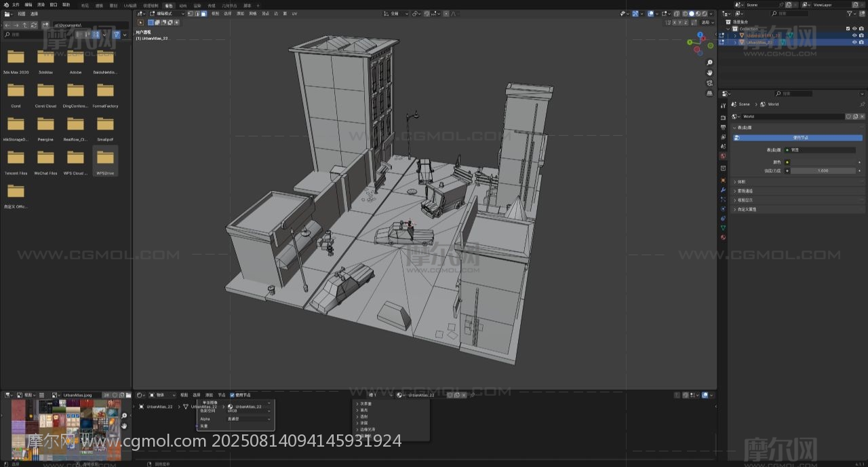The height and width of the screenshot is (467, 868).
Task: Click the 强度/力度 value slider
Action: tap(823, 171)
